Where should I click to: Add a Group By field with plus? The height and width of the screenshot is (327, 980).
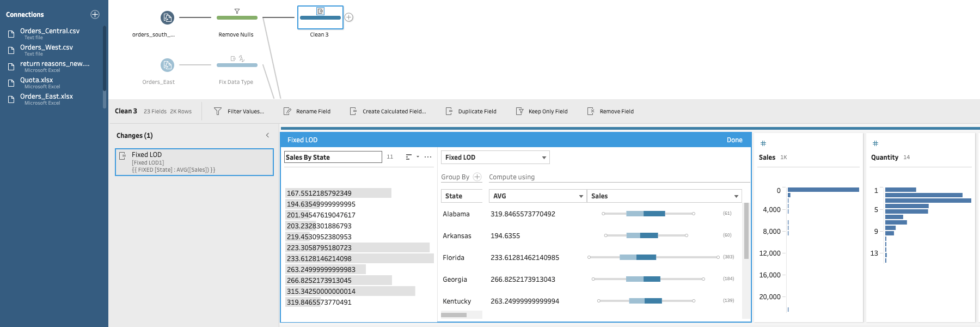(477, 177)
